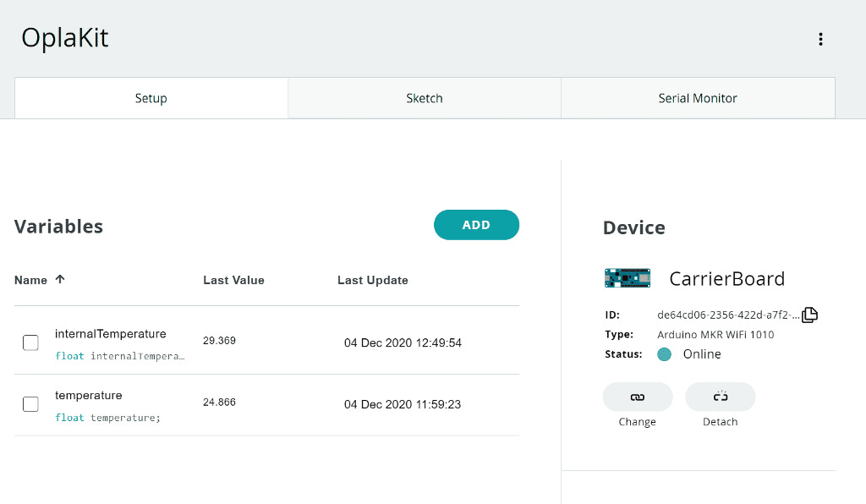This screenshot has height=504, width=866.
Task: Check the internalTemperature variable checkbox
Action: [x=31, y=342]
